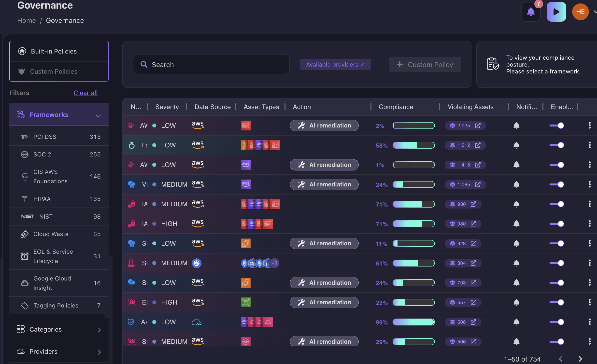Click the 71% compliance bar on HIGH row
This screenshot has width=597, height=364.
tap(413, 224)
